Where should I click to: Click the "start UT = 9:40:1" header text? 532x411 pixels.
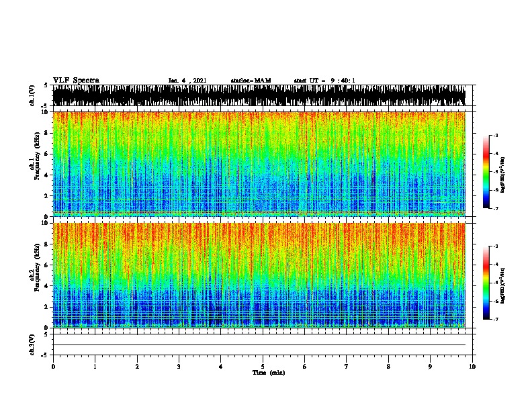click(x=324, y=81)
